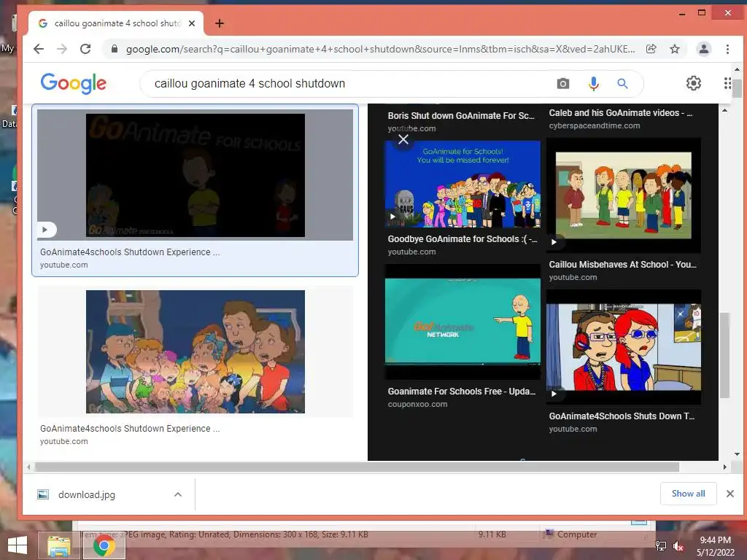This screenshot has height=560, width=747.
Task: Open Caillou Misbehaves At School title
Action: [x=622, y=264]
